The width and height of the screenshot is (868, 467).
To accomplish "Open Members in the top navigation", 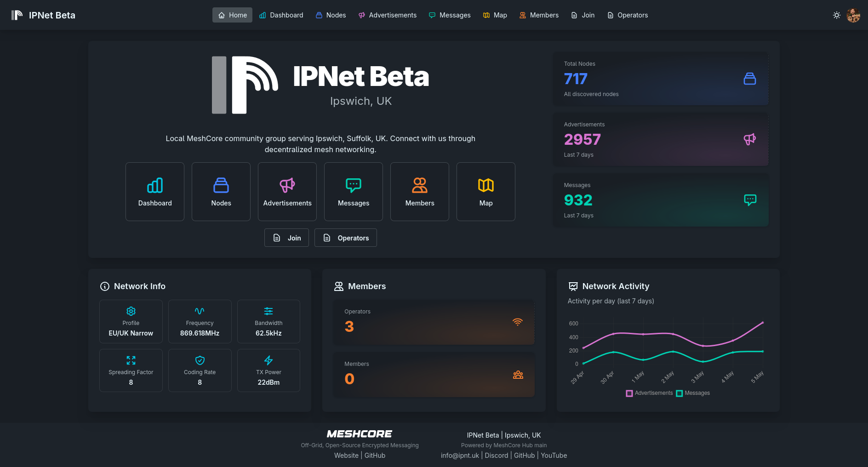I will click(x=539, y=15).
